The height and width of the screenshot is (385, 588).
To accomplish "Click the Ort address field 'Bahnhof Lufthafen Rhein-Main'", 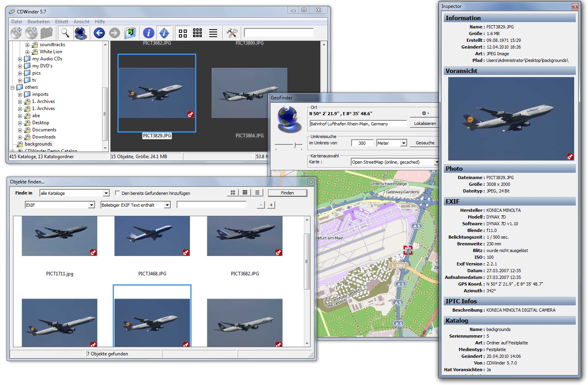I will (x=358, y=124).
